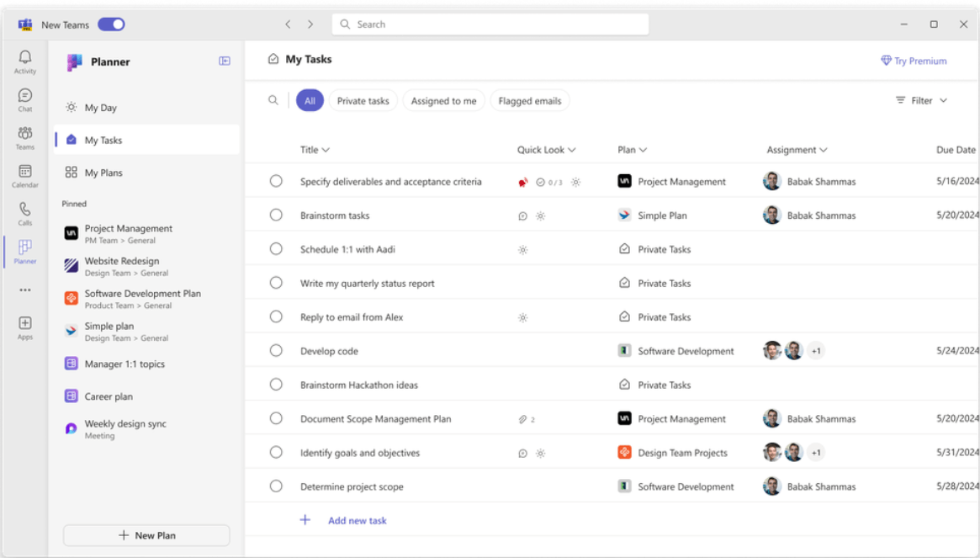Screen dimensions: 980x558
Task: Open My Tasks in the sidebar
Action: pyautogui.click(x=147, y=140)
